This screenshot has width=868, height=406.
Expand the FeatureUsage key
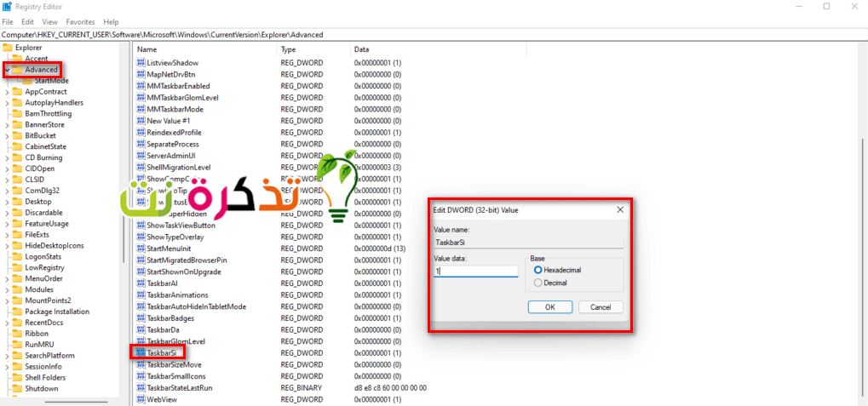pyautogui.click(x=7, y=224)
